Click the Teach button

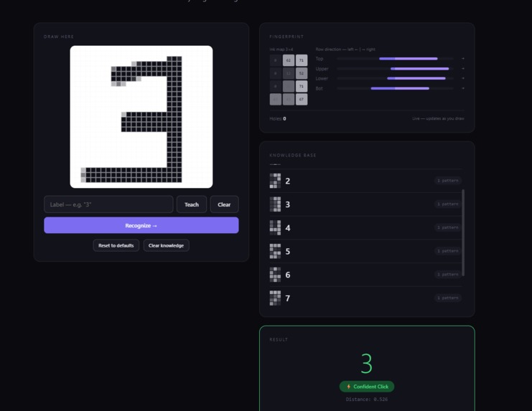point(192,204)
